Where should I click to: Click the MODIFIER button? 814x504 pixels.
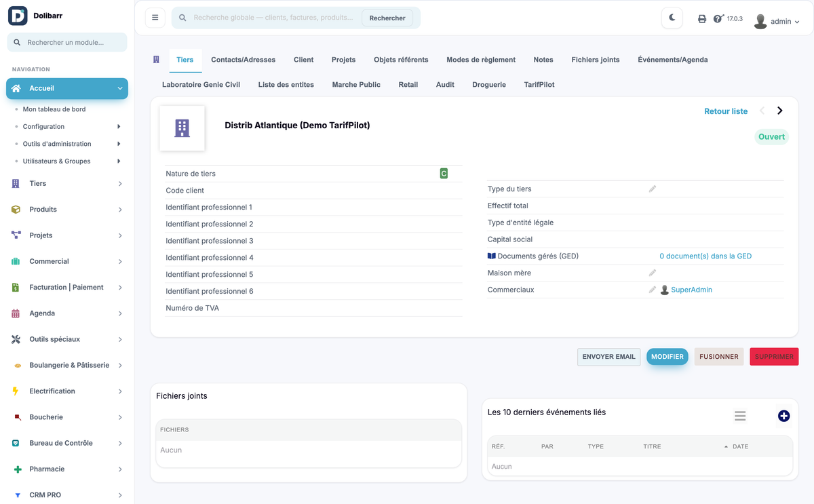coord(667,357)
